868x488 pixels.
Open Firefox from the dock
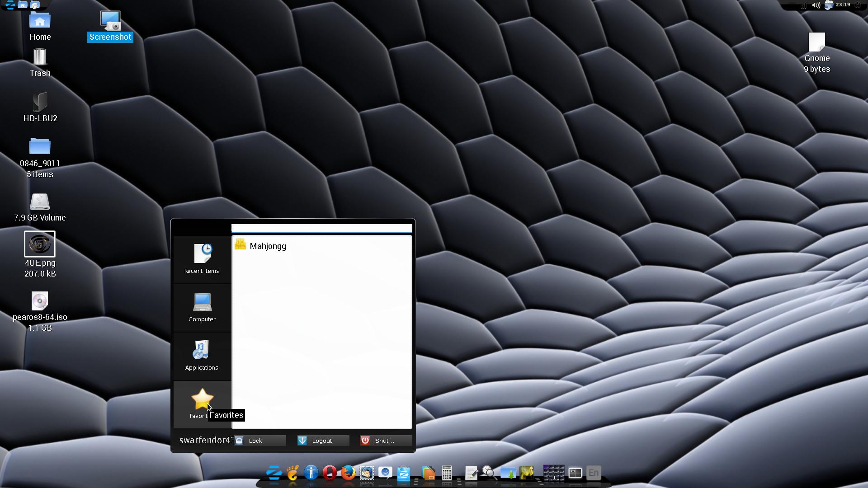[348, 473]
